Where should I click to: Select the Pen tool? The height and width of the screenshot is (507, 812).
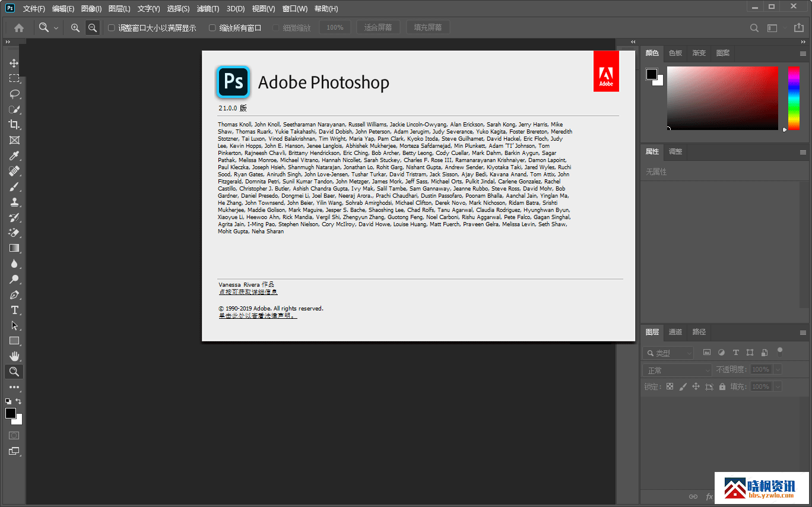pos(14,294)
